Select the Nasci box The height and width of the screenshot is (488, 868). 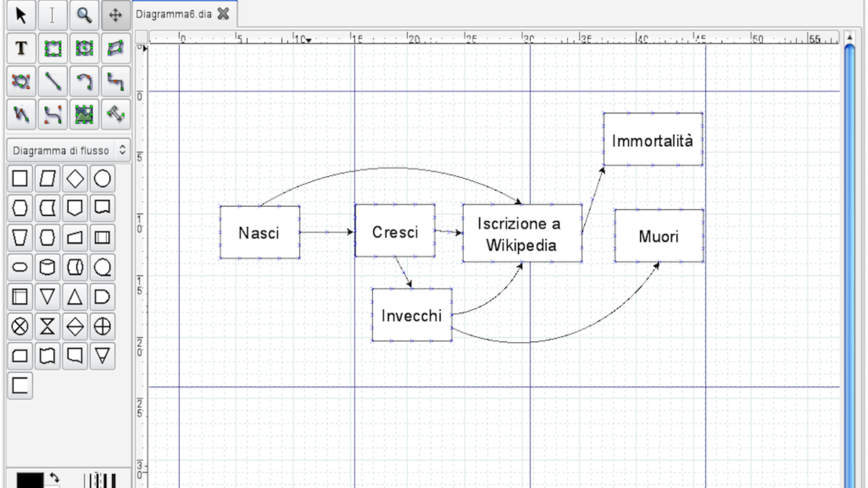pyautogui.click(x=260, y=232)
